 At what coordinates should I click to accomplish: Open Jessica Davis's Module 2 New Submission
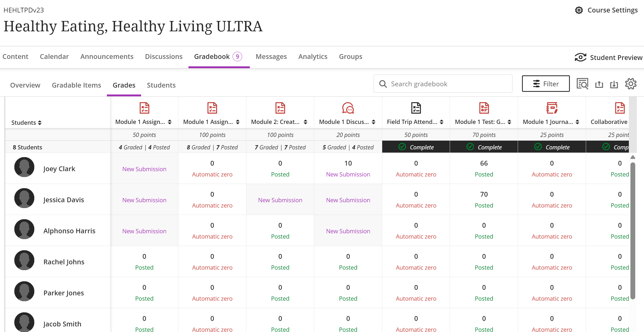[x=280, y=200]
